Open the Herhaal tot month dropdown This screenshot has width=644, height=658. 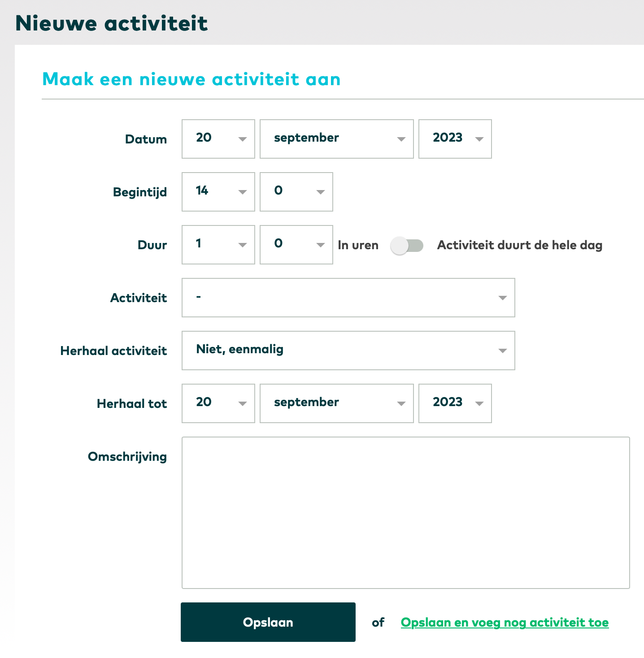[x=336, y=403]
